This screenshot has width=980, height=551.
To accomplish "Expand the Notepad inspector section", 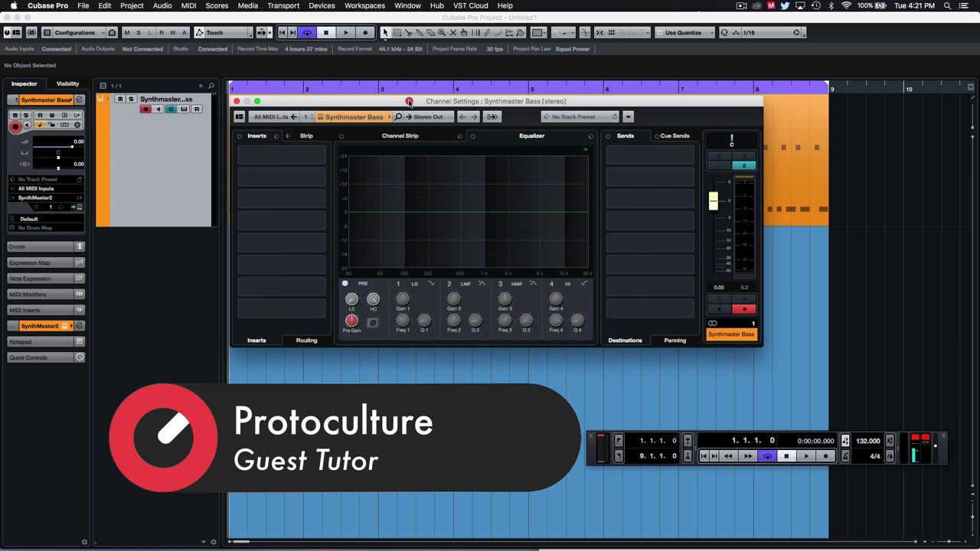I will (x=46, y=342).
